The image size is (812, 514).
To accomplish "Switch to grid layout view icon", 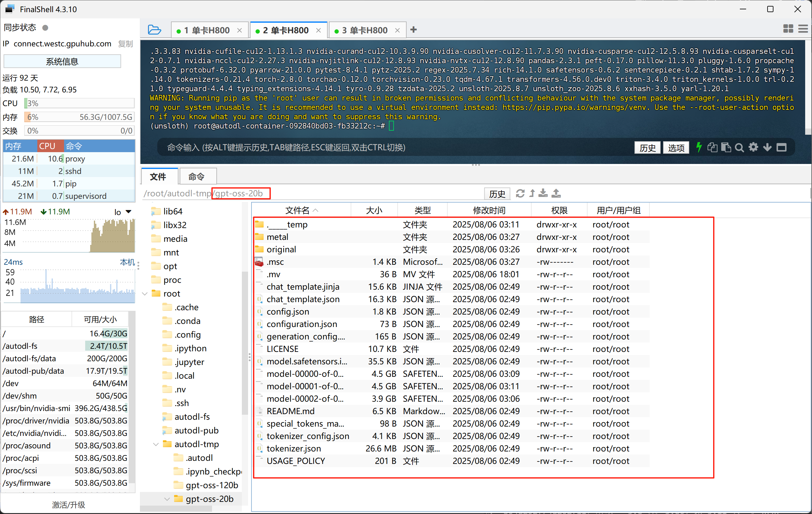I will [788, 29].
